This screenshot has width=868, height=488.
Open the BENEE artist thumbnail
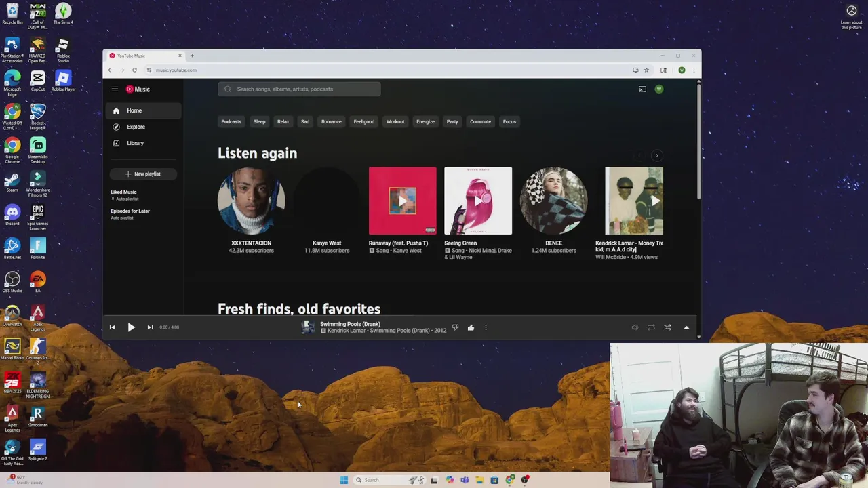(x=553, y=201)
